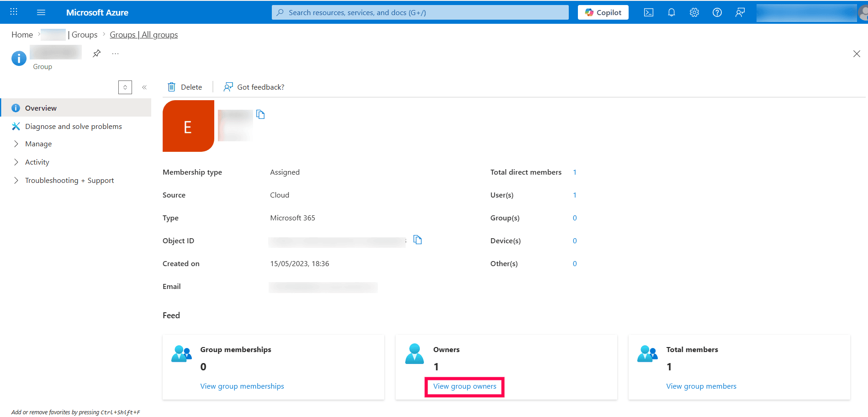Click the blue info icon beside group title
Viewport: 868px width, 417px height.
pyautogui.click(x=19, y=58)
